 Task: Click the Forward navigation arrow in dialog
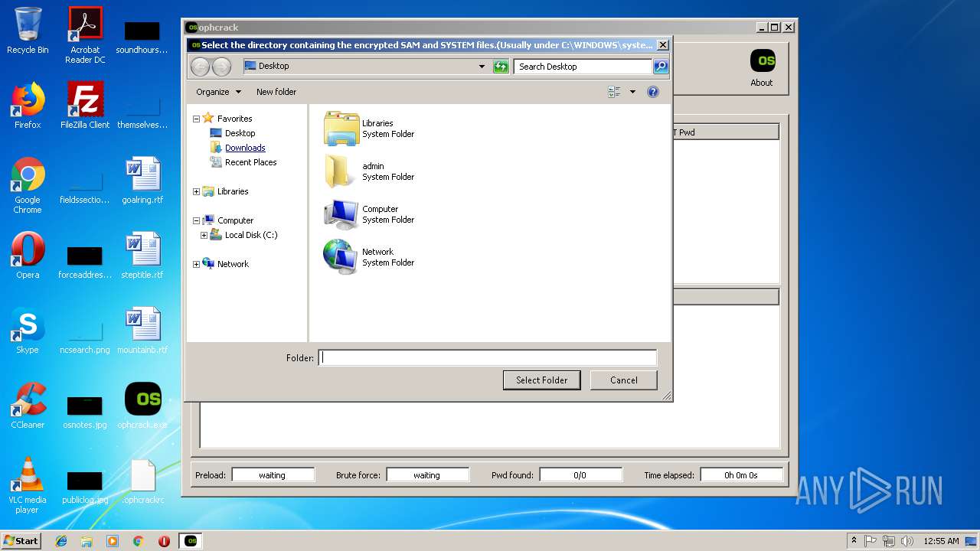(x=221, y=67)
